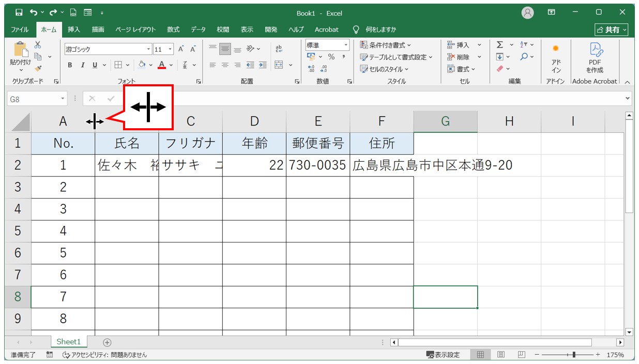639x364 pixels.
Task: Activate the format painter brush
Action: [x=38, y=68]
